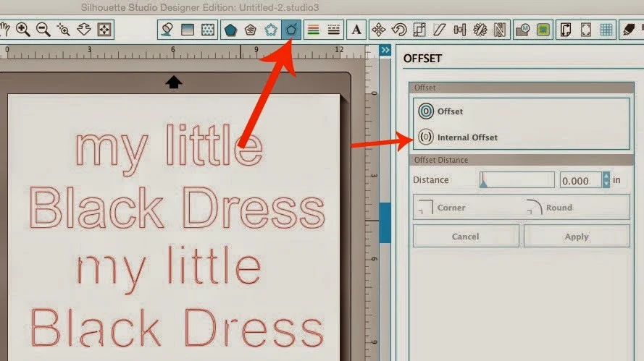Open the Move window icon
The width and height of the screenshot is (644, 361).
pos(379,30)
